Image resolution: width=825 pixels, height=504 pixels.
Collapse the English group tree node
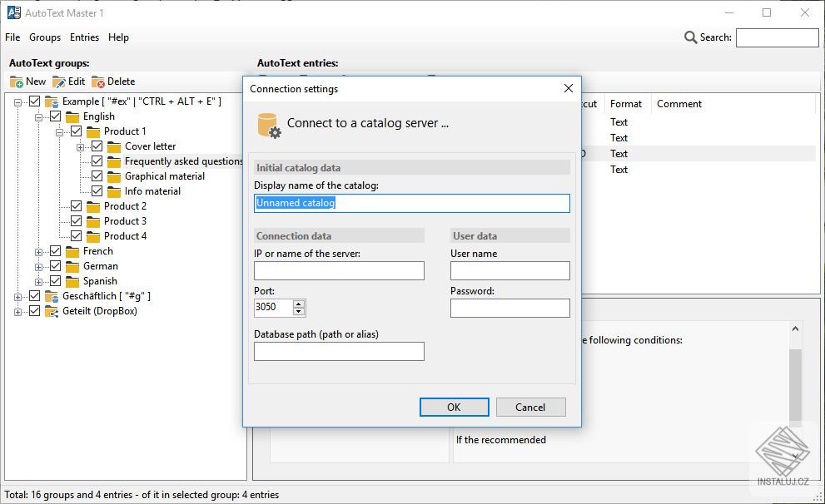pyautogui.click(x=38, y=117)
